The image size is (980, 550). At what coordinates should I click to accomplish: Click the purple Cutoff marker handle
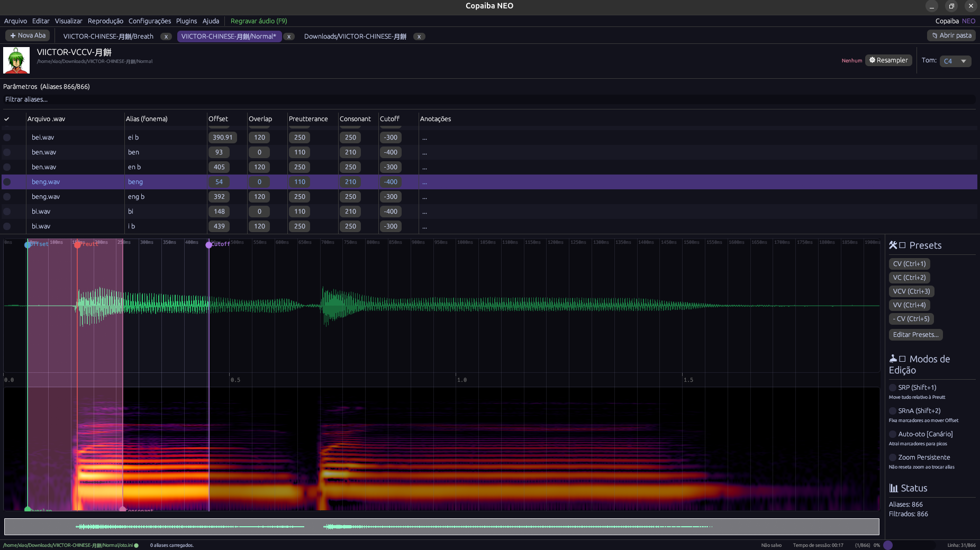(x=209, y=244)
